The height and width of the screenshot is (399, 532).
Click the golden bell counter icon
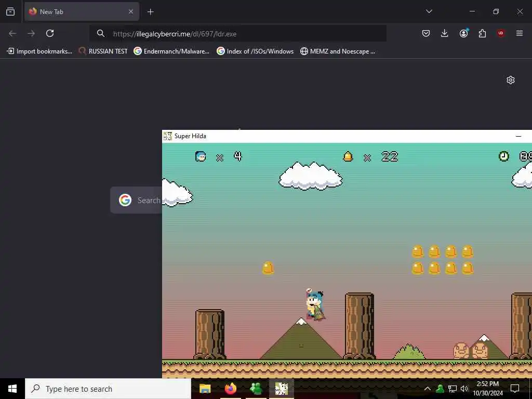pyautogui.click(x=348, y=156)
